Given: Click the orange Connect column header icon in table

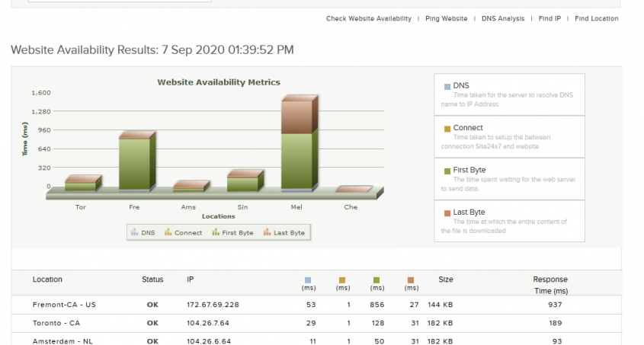Looking at the screenshot, I should [342, 280].
